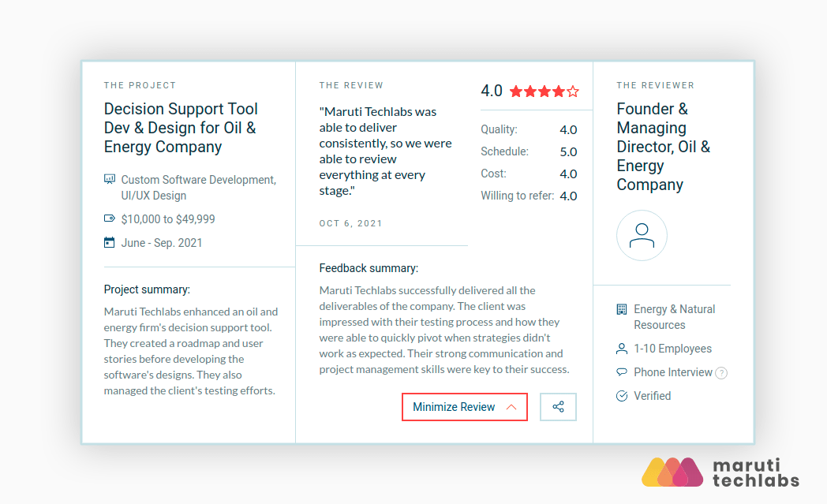Viewport: 827px width, 504px height.
Task: Click the share icon button
Action: (558, 407)
